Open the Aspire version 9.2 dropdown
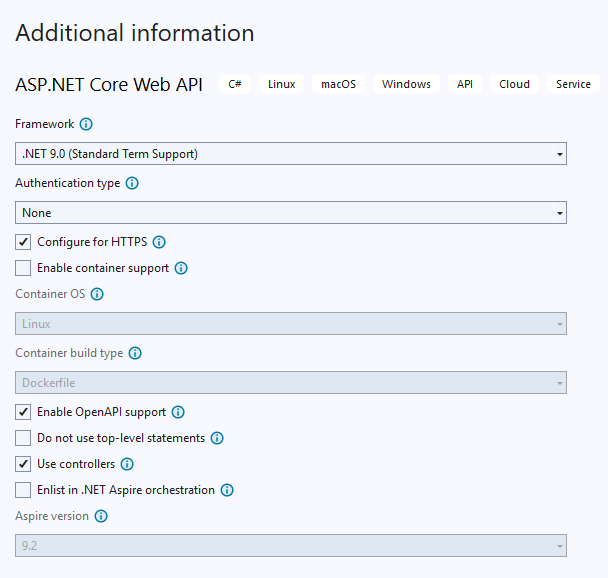Image resolution: width=608 pixels, height=578 pixels. (291, 545)
